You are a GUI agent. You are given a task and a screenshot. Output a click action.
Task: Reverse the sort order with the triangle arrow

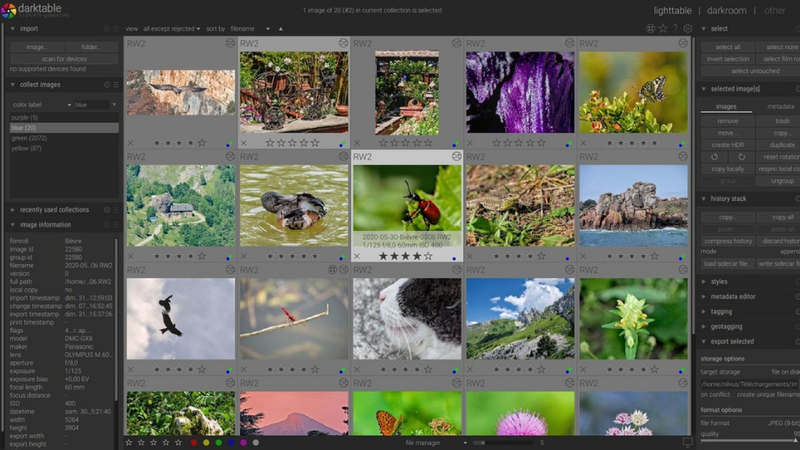click(281, 29)
